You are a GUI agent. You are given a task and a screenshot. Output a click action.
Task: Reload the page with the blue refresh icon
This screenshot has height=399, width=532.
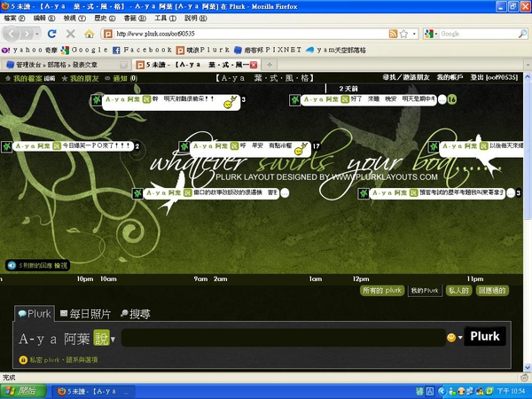[52, 34]
